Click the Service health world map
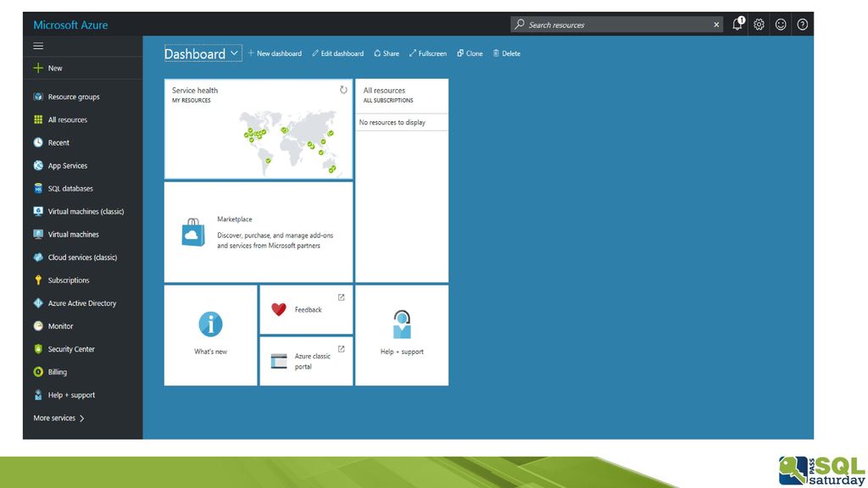Screen dimensions: 868x488 pyautogui.click(x=288, y=142)
